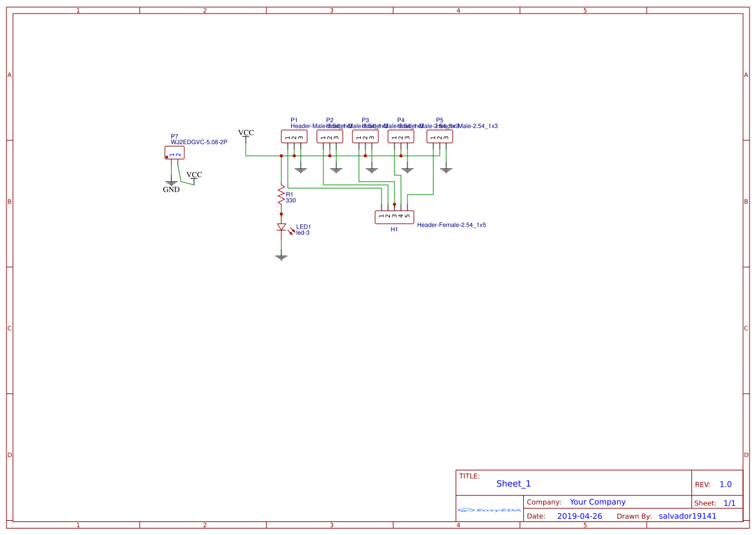Viewport: 756px width, 535px height.
Task: Select the R1 330 resistor symbol
Action: point(281,196)
